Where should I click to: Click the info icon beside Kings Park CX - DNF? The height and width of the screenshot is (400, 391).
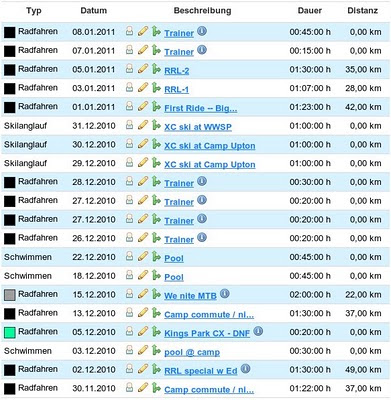coord(258,331)
